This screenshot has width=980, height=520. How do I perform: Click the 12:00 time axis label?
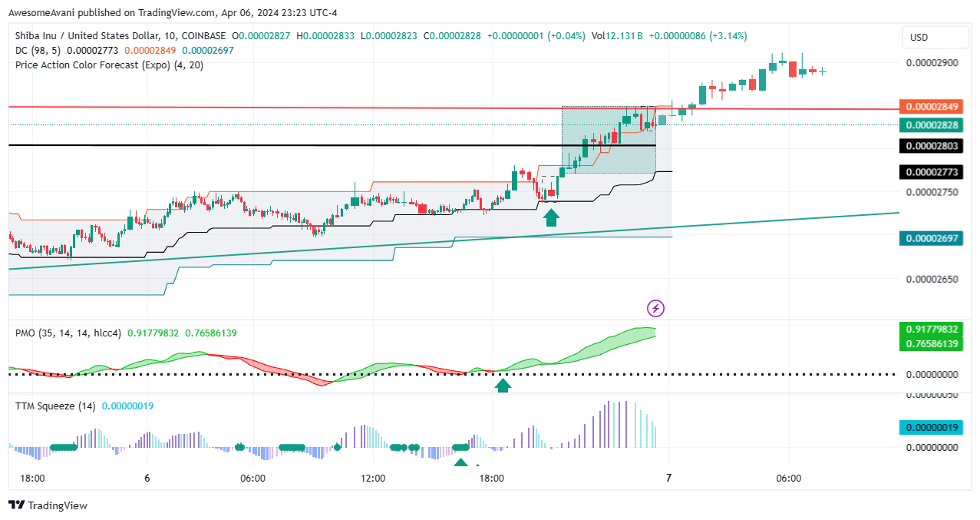pyautogui.click(x=373, y=478)
